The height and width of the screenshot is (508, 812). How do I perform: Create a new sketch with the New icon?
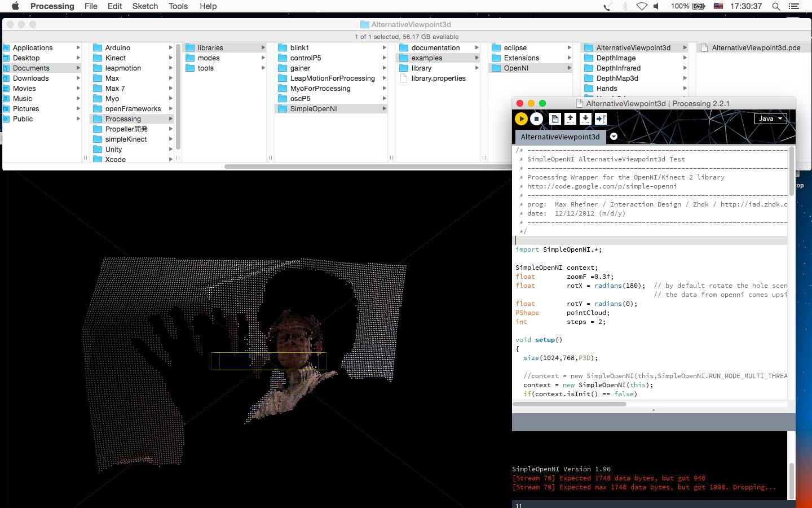(x=555, y=119)
